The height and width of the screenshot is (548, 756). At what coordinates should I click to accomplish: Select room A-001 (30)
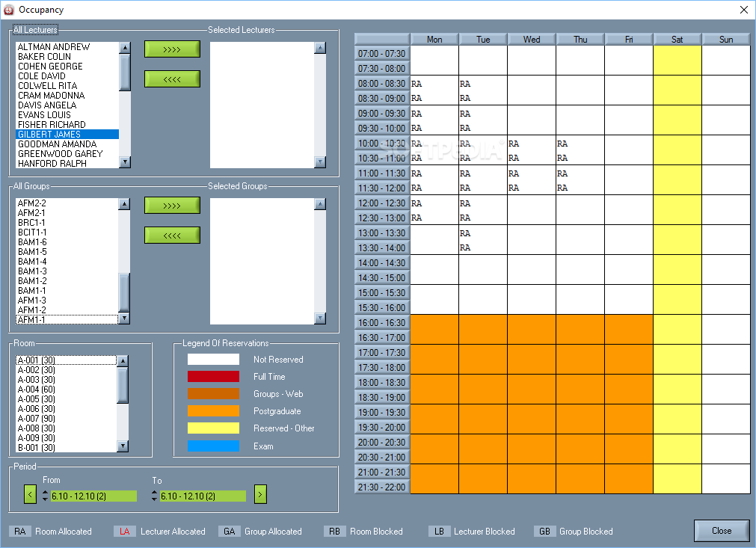pos(66,360)
